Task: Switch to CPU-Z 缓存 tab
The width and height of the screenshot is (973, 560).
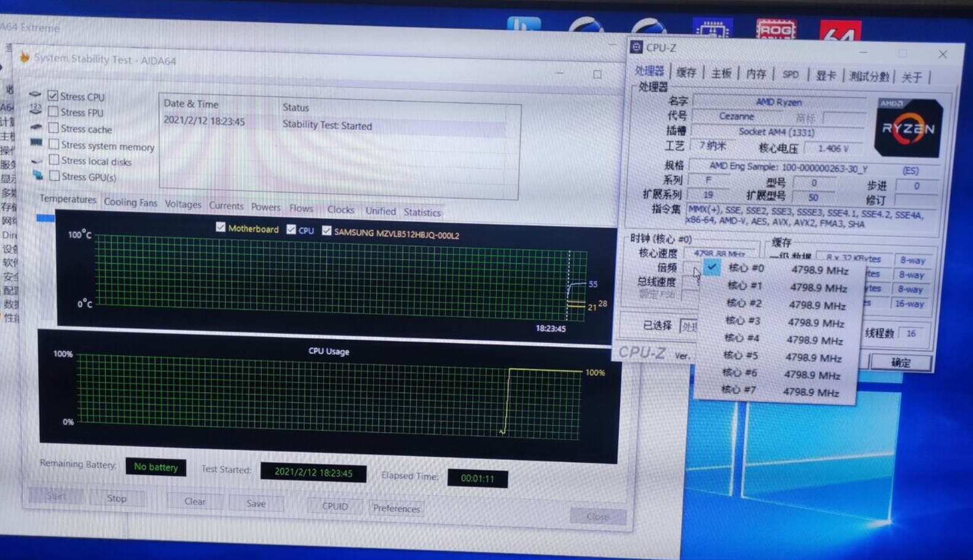Action: tap(687, 73)
